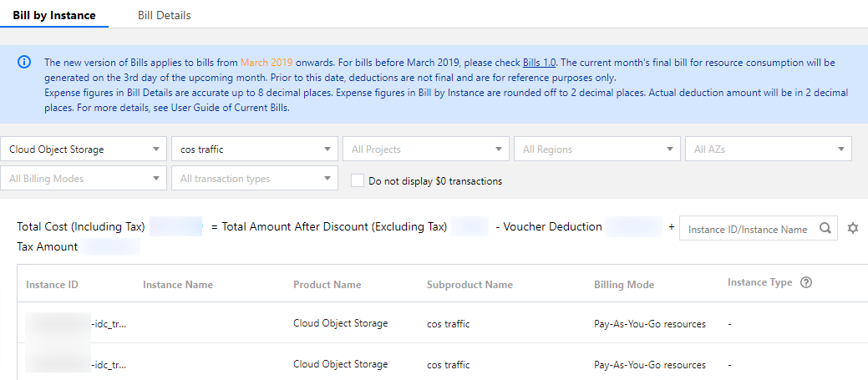Click Instance Type help question mark icon
The width and height of the screenshot is (868, 380).
tap(806, 282)
